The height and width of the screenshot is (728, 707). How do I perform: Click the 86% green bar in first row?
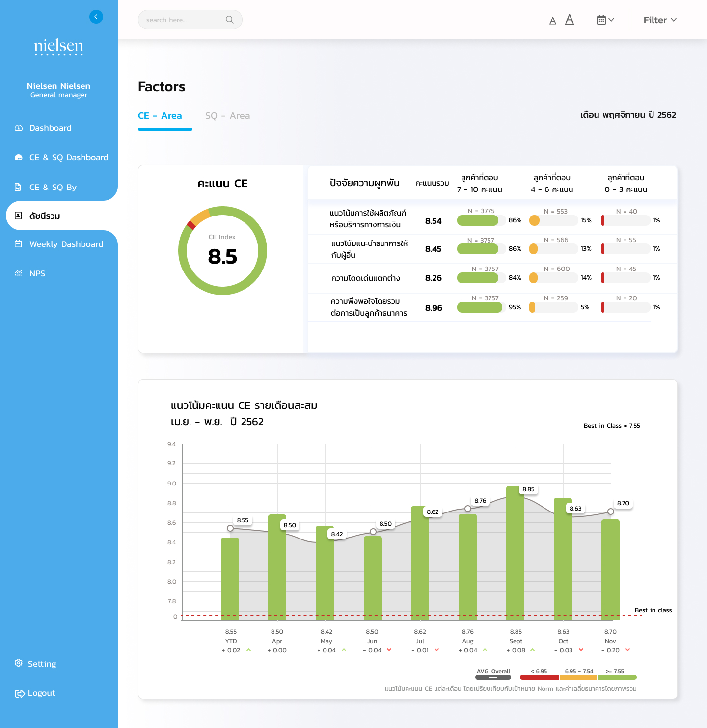pyautogui.click(x=477, y=220)
